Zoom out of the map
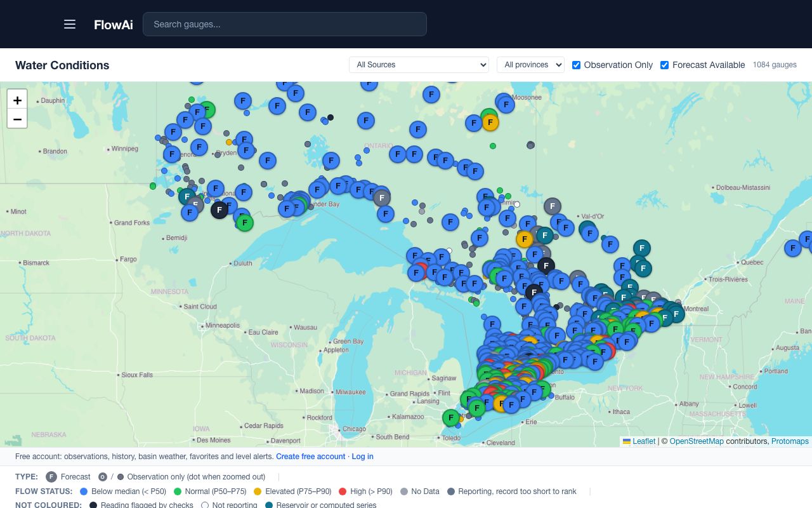The image size is (812, 508). (17, 119)
